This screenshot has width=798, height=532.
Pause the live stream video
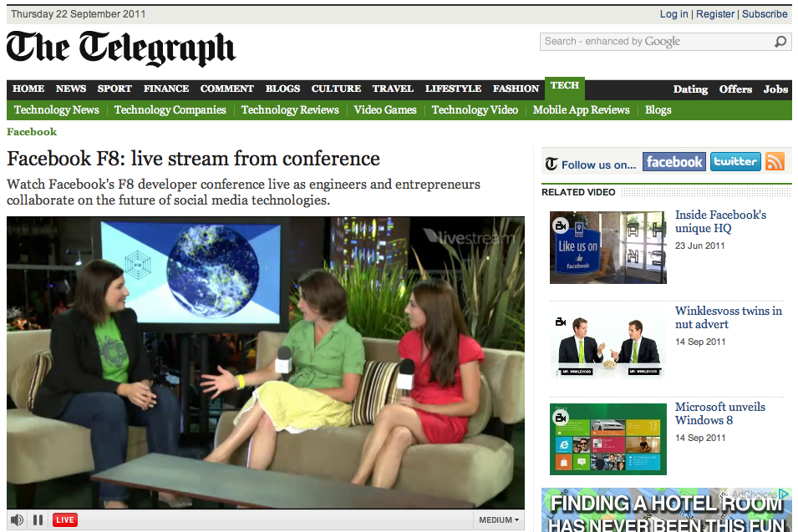(38, 519)
